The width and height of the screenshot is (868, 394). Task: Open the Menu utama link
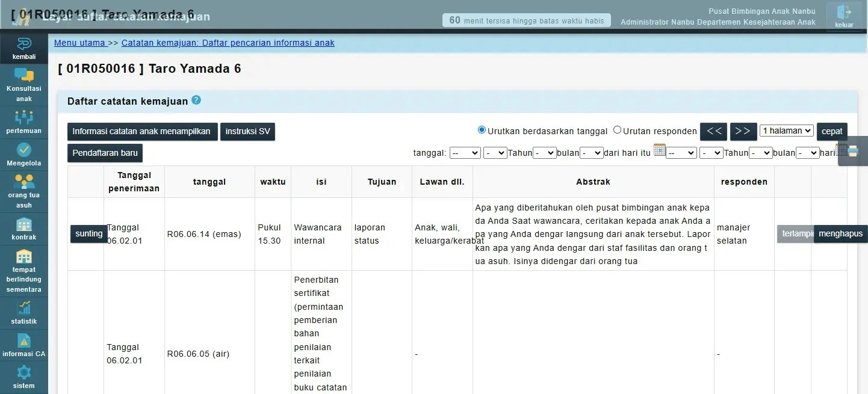(80, 43)
